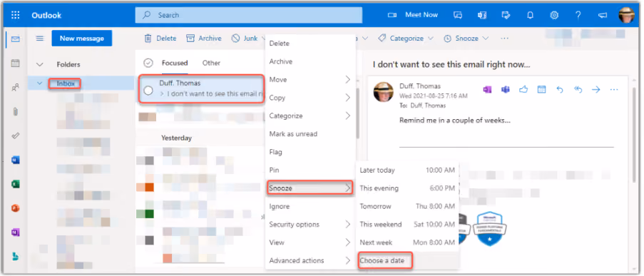
Task: Open more actions ellipsis in message header
Action: point(614,90)
